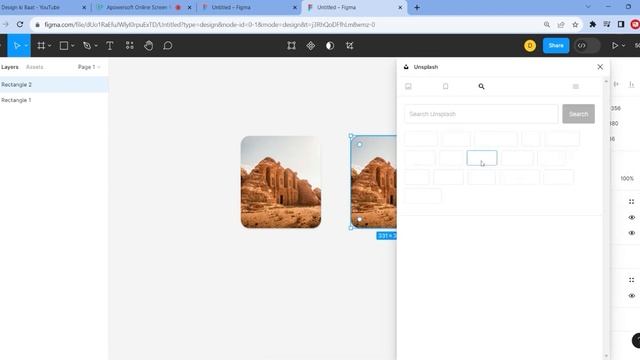Select the Frame tool
The image size is (640, 360).
click(41, 46)
